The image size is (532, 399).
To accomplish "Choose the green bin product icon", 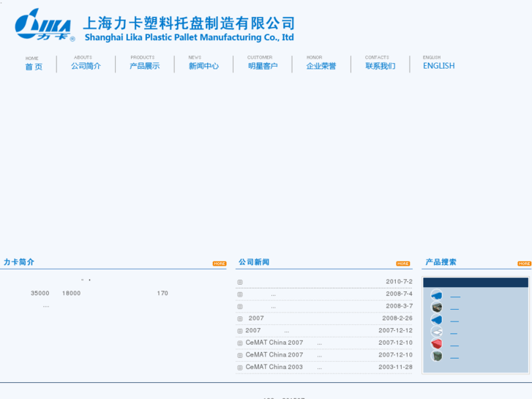I will tap(437, 357).
